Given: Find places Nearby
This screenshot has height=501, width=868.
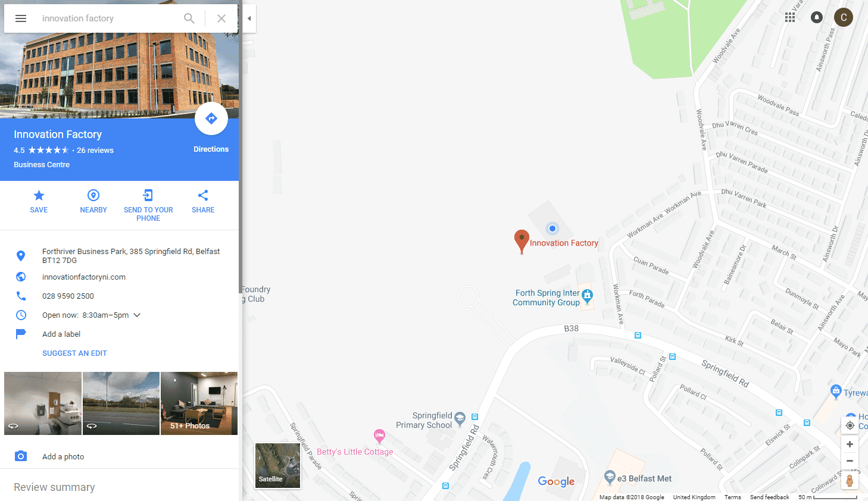Looking at the screenshot, I should click(93, 202).
